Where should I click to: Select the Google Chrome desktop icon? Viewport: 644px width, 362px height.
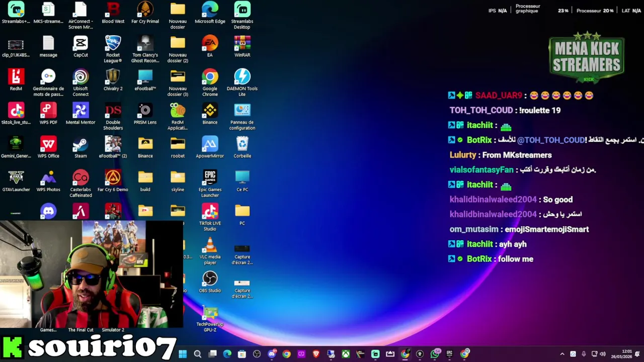pos(210,83)
